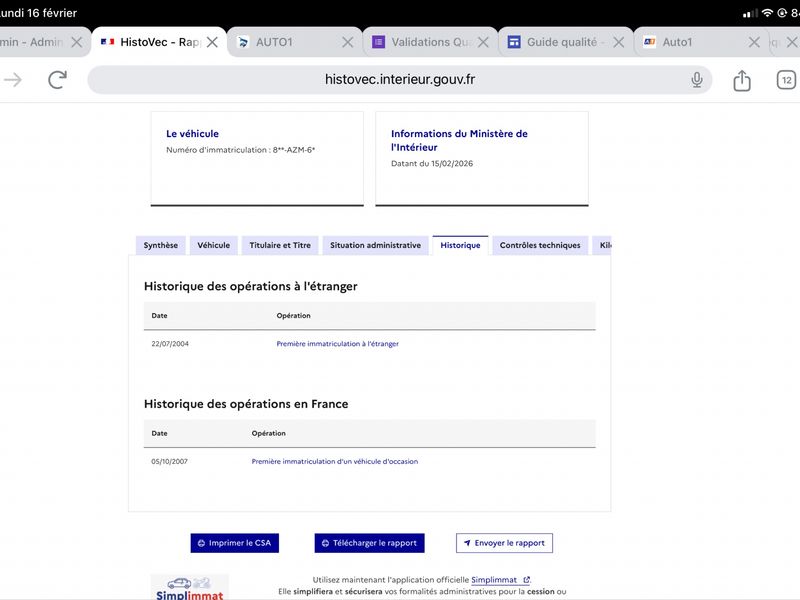Close the Validations tab
This screenshot has width=800, height=600.
483,42
